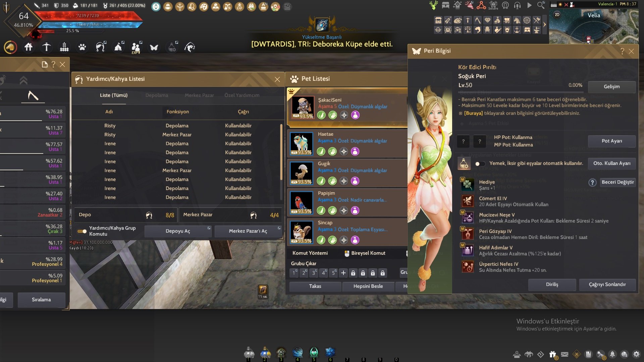Image resolution: width=644 pixels, height=362 pixels.
Task: Expand the minimap icon row arrow
Action: pyautogui.click(x=544, y=25)
